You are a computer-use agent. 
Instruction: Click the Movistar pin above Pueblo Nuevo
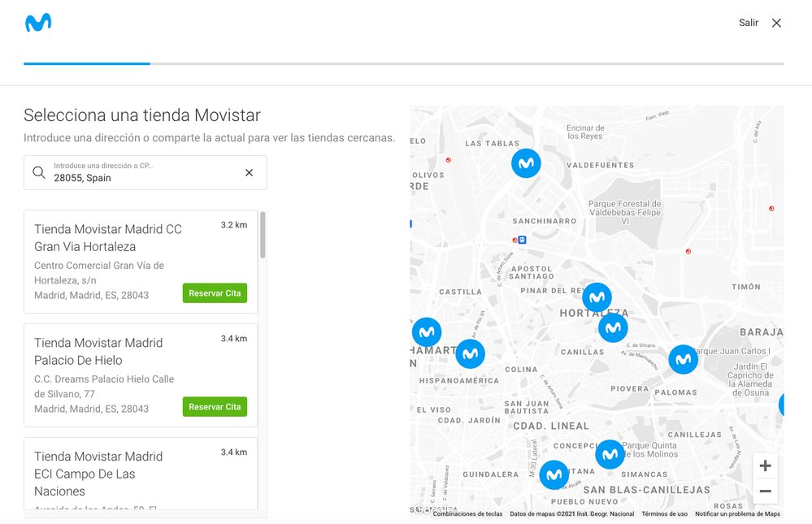[x=554, y=474]
